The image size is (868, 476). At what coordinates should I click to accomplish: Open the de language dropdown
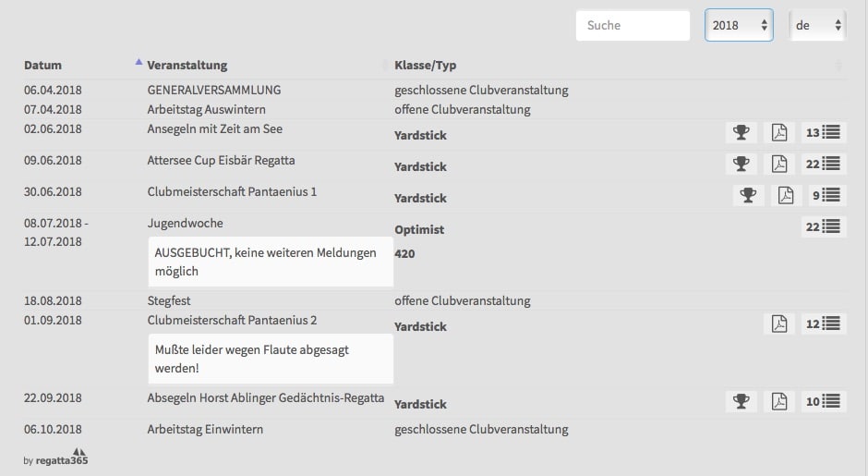pos(817,26)
